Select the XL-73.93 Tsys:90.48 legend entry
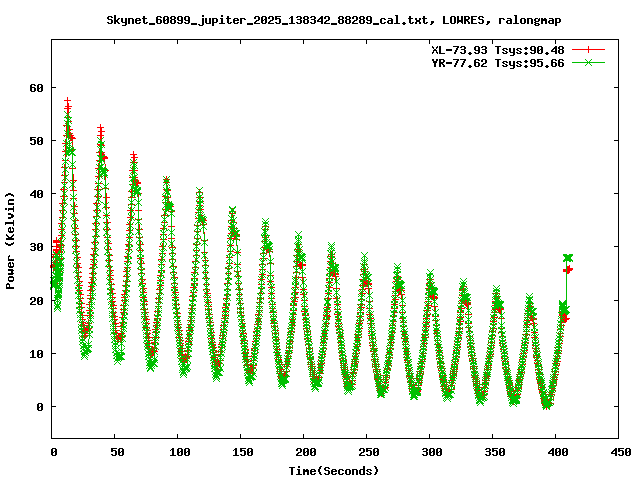 coord(498,50)
